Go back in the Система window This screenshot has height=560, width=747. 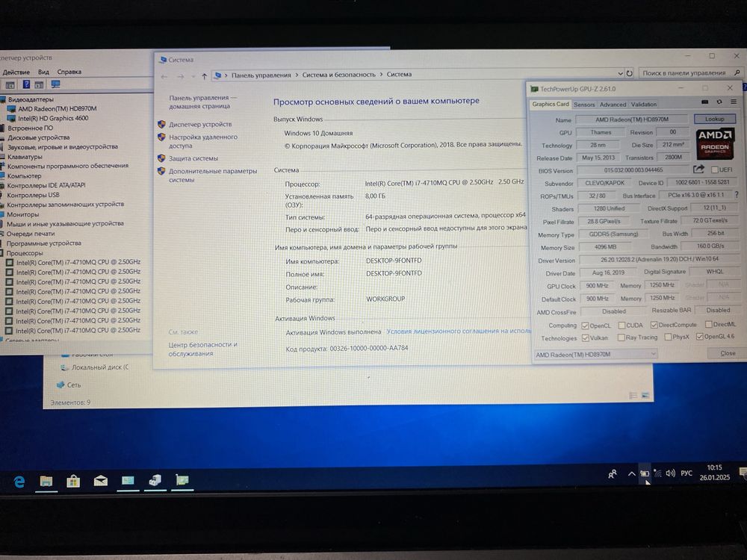click(164, 76)
